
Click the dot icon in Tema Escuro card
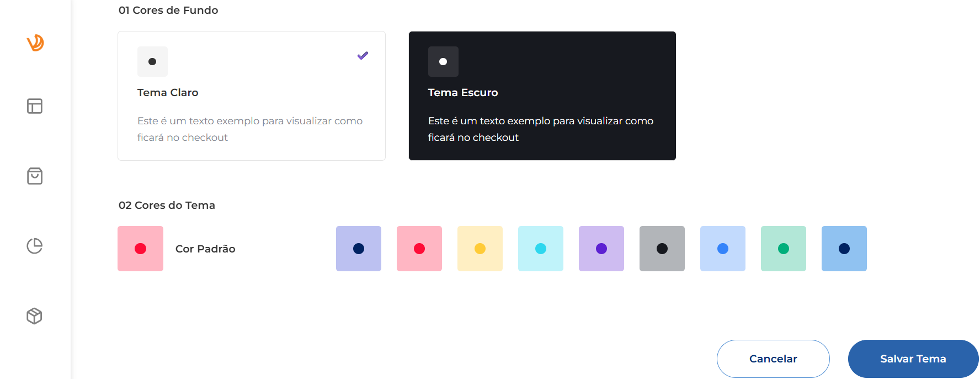coord(443,62)
